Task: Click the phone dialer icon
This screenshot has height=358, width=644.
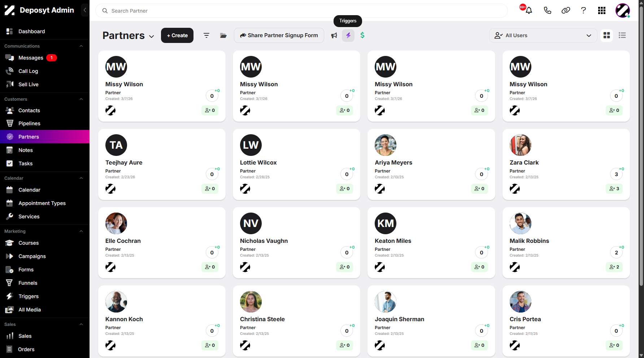Action: tap(547, 10)
